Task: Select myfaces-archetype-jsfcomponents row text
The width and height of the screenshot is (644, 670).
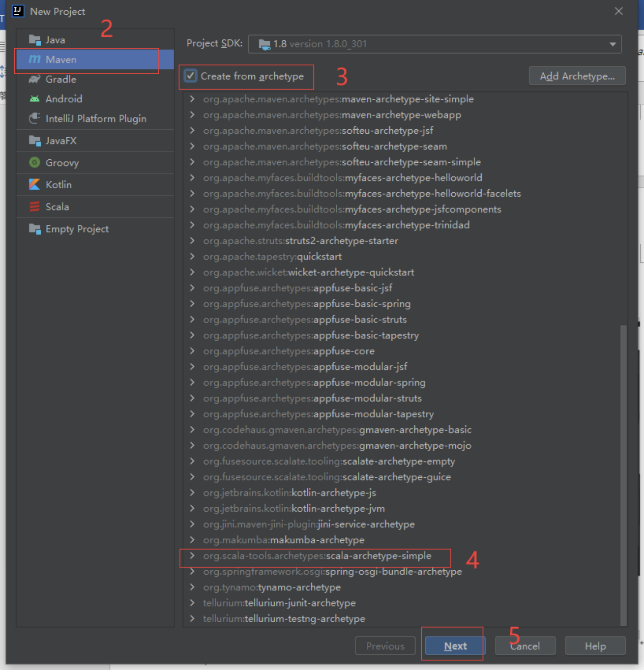Action: 352,209
